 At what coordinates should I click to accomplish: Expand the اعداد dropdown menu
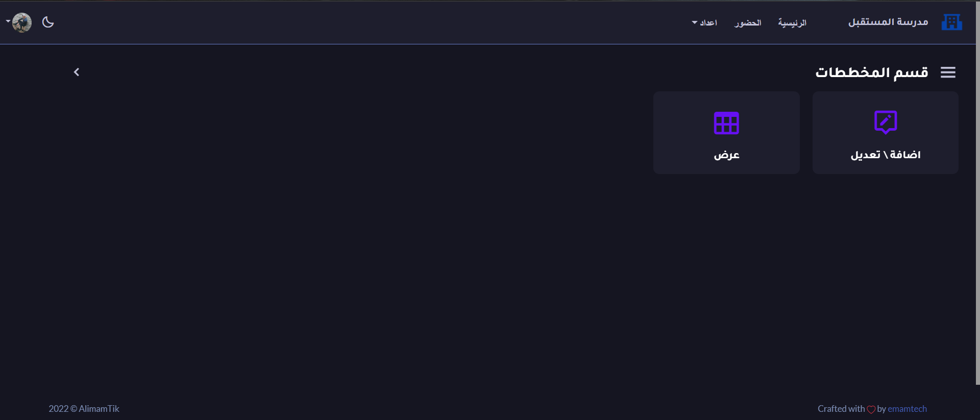pos(705,23)
